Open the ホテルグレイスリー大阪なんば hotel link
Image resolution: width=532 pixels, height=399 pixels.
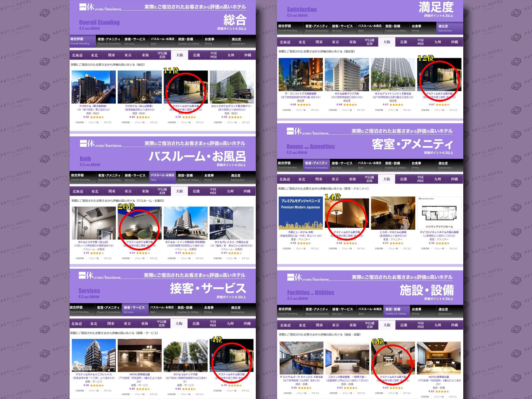coord(232,243)
